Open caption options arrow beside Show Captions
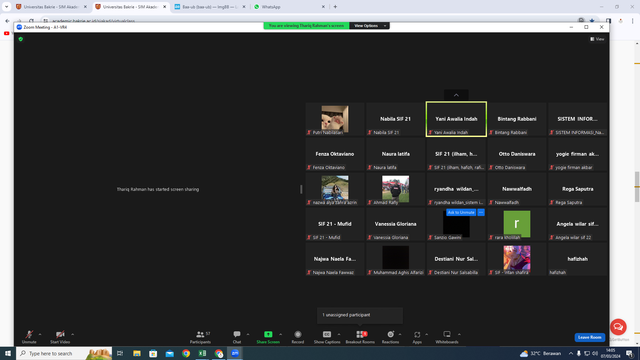640x360 pixels. point(339,334)
